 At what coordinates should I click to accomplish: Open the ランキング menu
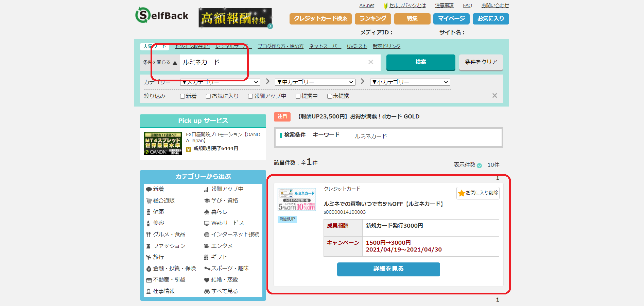point(373,18)
